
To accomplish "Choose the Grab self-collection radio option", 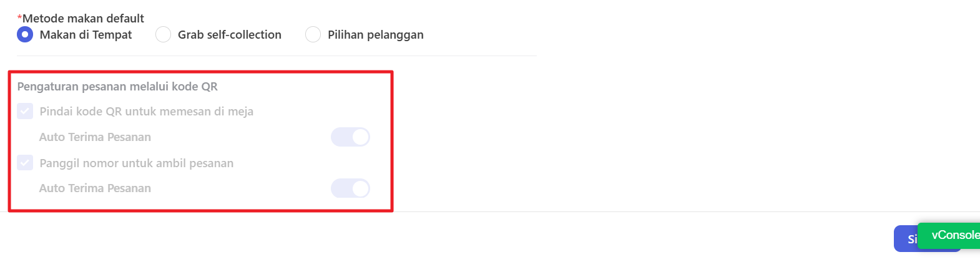I will coord(163,34).
